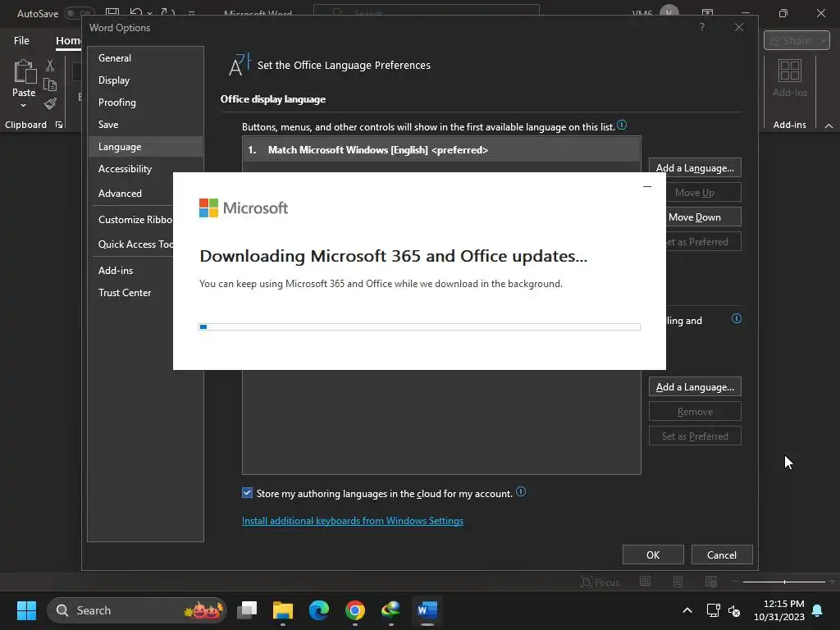Switch to Read Mode view icon
This screenshot has width=840, height=630.
point(645,582)
